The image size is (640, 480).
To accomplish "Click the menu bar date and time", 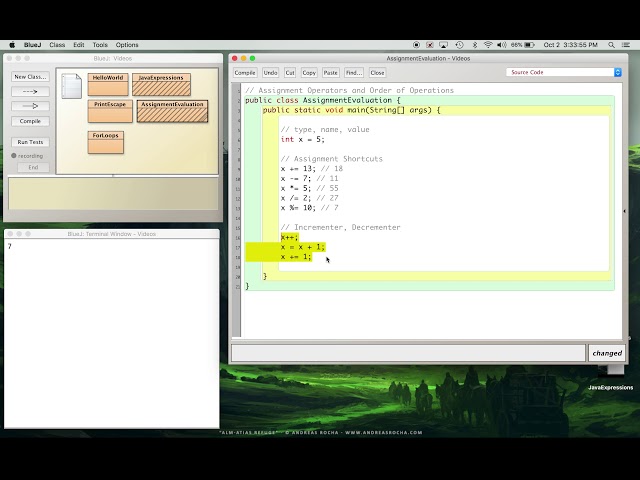I will tap(571, 45).
